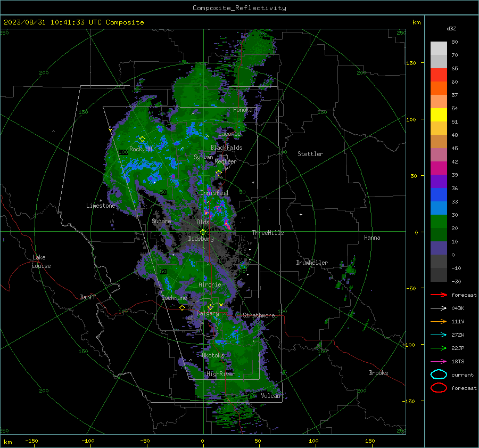
Task: Click the yellow diamond marker near RockyMH
Action: pyautogui.click(x=142, y=139)
